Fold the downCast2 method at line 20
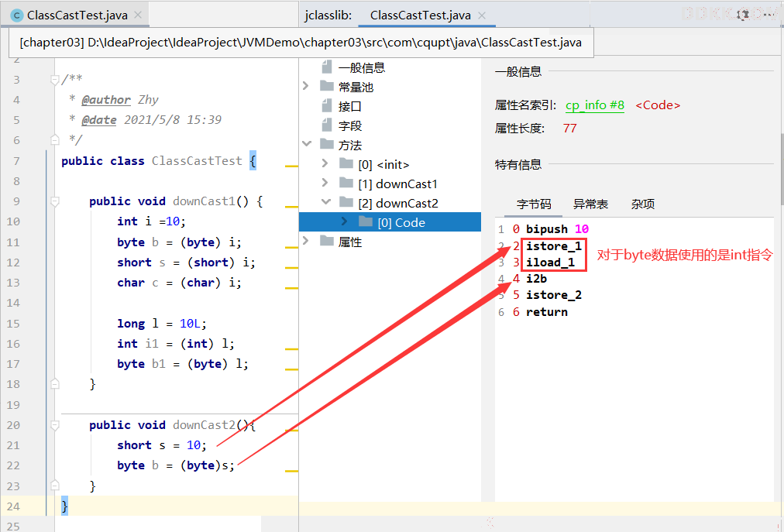 [55, 425]
